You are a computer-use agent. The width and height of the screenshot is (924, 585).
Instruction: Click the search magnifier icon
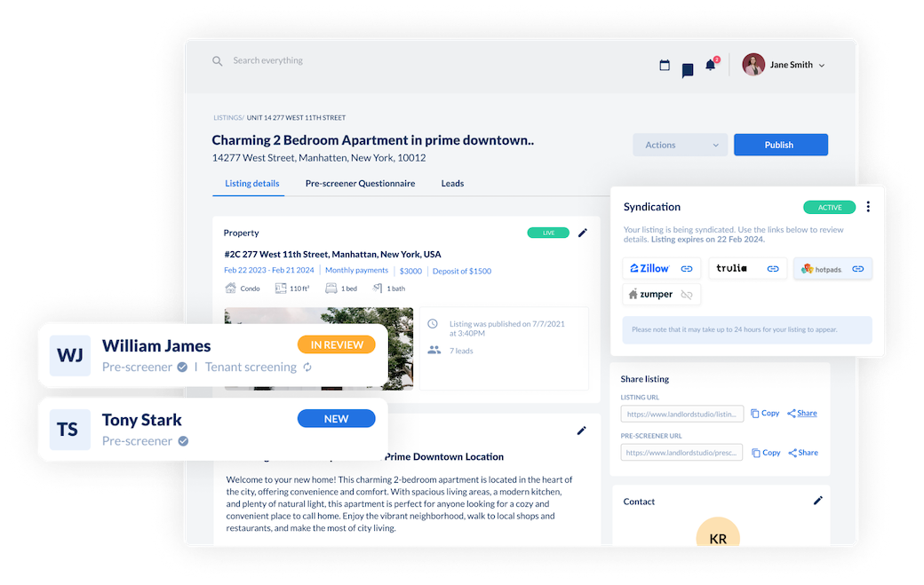point(218,60)
